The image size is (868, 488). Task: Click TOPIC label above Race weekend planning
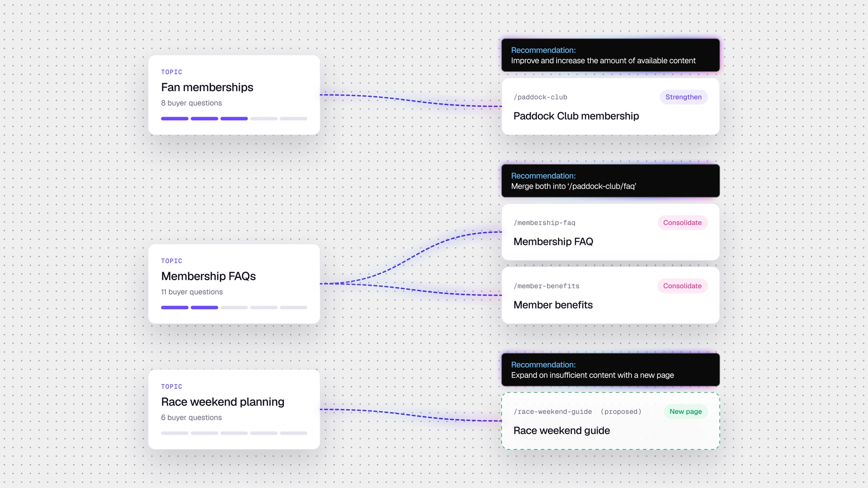click(171, 386)
